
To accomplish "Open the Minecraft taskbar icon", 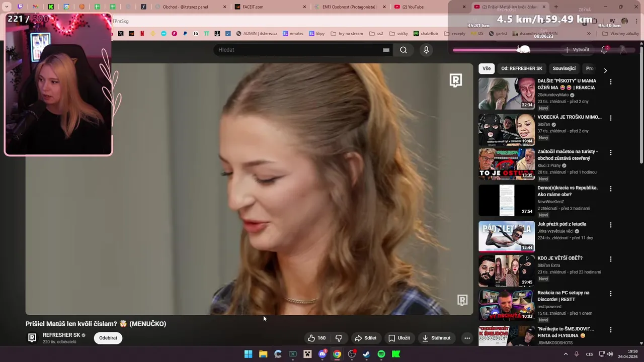I will 307,354.
